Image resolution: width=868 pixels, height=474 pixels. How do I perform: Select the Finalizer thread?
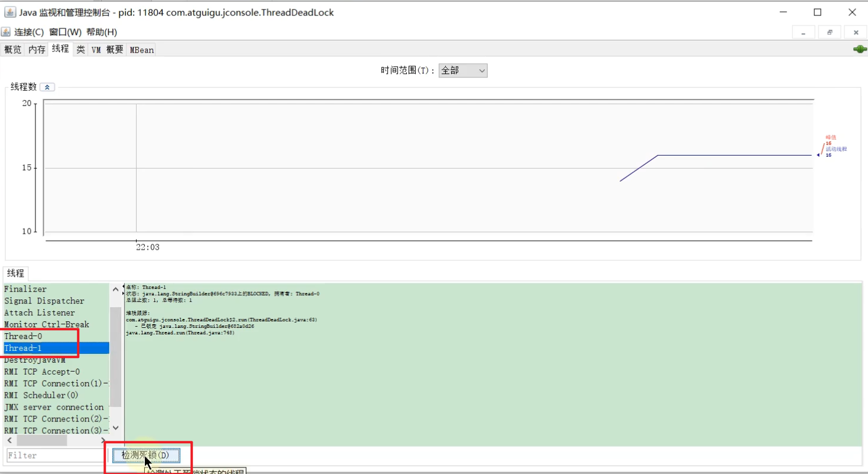56,289
